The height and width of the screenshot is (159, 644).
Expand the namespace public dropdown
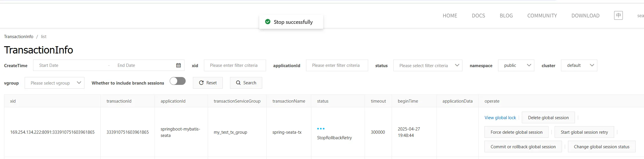516,65
